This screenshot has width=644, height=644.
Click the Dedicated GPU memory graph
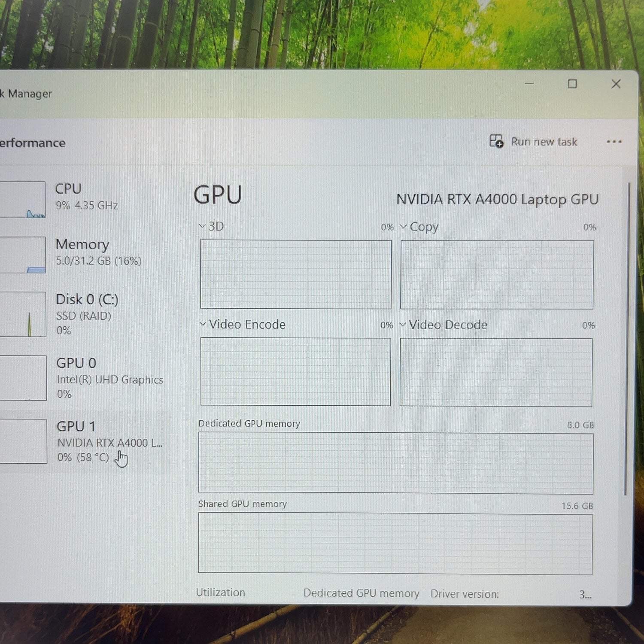pyautogui.click(x=396, y=463)
